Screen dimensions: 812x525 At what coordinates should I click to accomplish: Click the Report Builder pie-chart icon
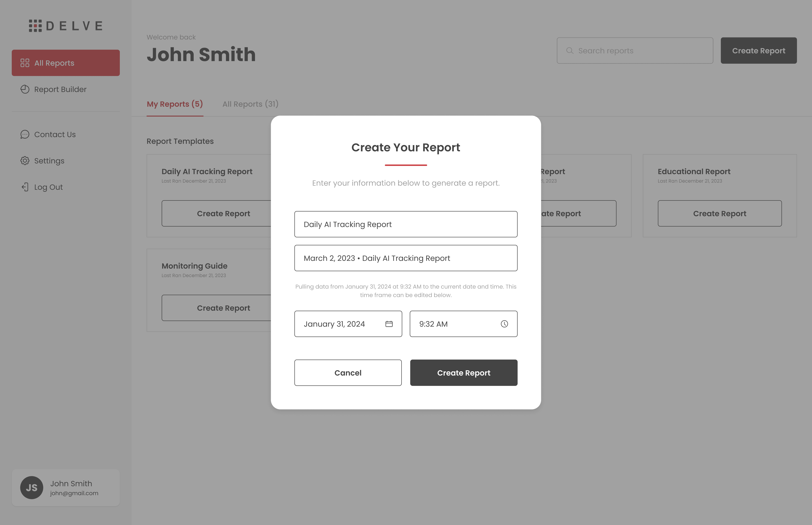25,89
